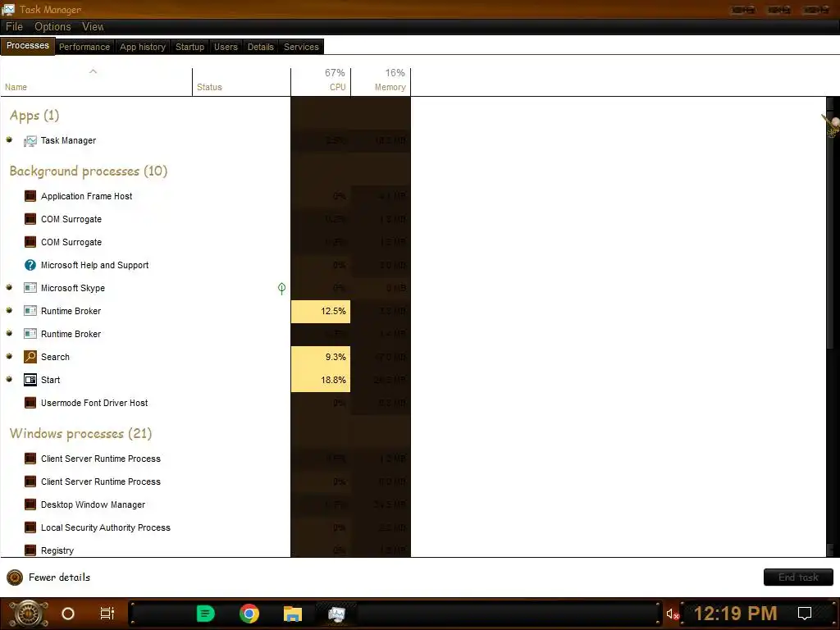Switch to the App history tab
This screenshot has width=840, height=630.
point(143,47)
